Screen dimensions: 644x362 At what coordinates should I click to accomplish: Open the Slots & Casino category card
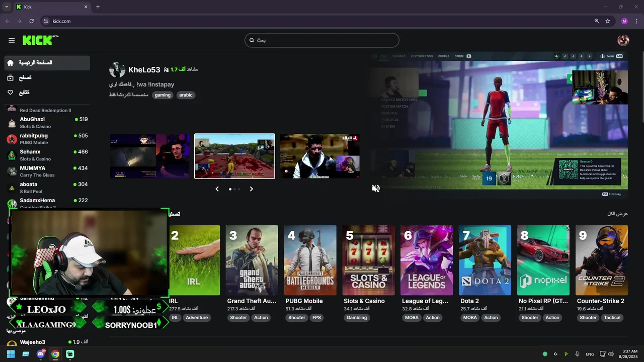[x=368, y=260]
